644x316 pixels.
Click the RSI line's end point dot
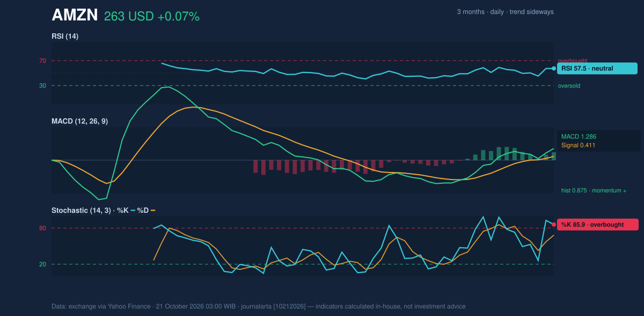[554, 69]
